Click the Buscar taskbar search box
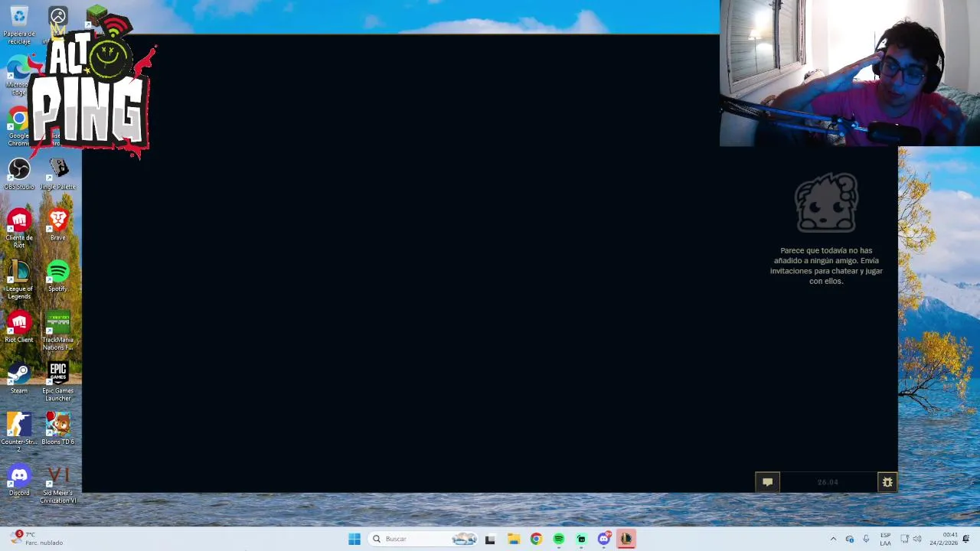The height and width of the screenshot is (551, 980). (x=424, y=539)
